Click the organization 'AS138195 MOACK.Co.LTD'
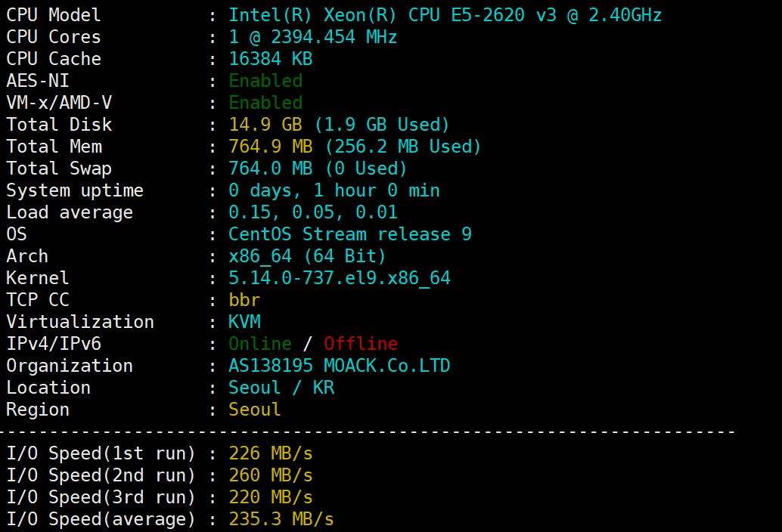This screenshot has height=532, width=782. (339, 366)
